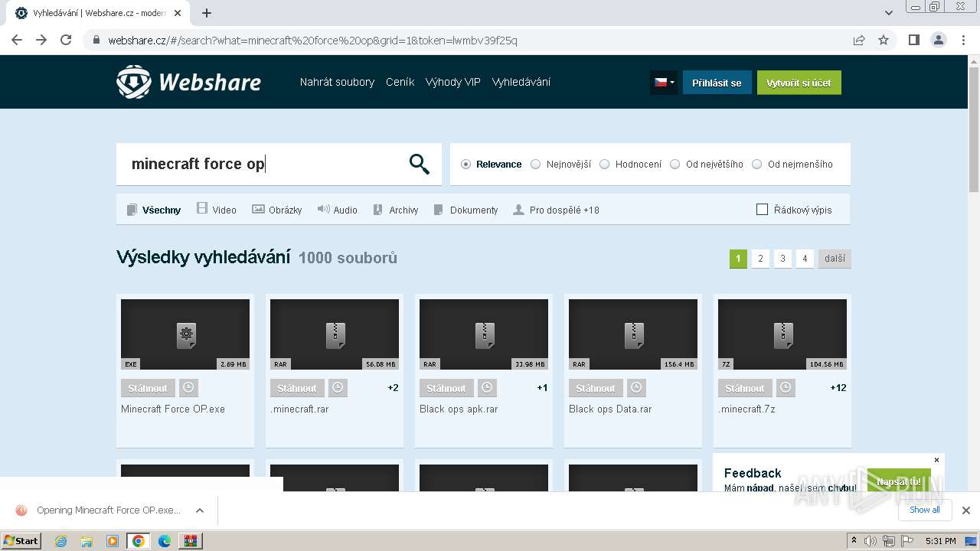Expand tab search dropdown arrow
Screen dimensions: 980x551
click(889, 13)
